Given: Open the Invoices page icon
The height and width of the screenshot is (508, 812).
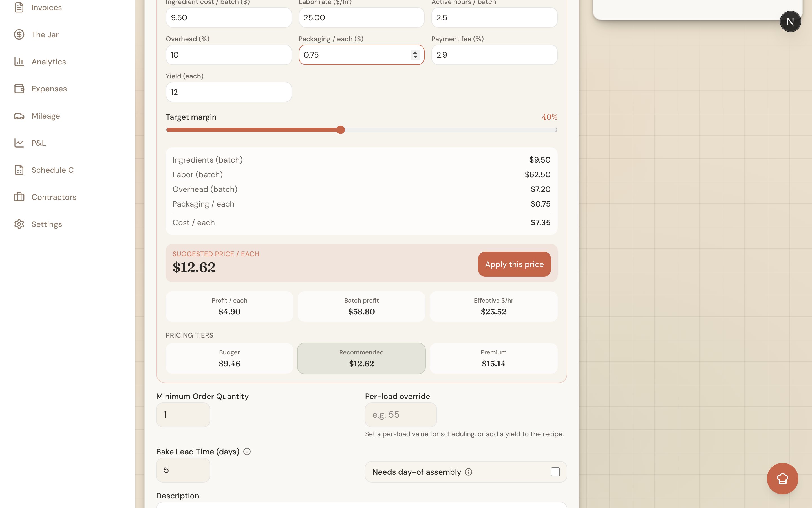Looking at the screenshot, I should (x=19, y=7).
